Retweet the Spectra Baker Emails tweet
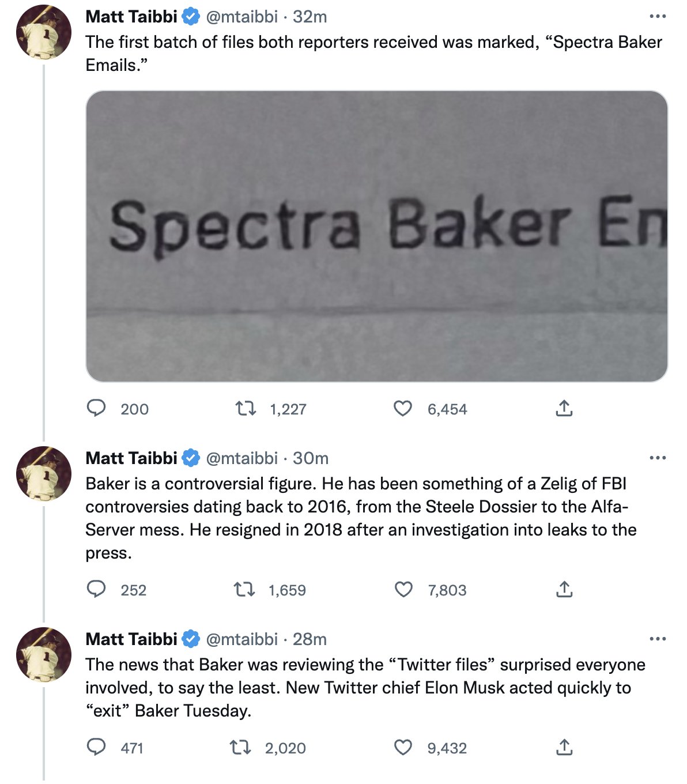This screenshot has width=687, height=784. click(246, 409)
